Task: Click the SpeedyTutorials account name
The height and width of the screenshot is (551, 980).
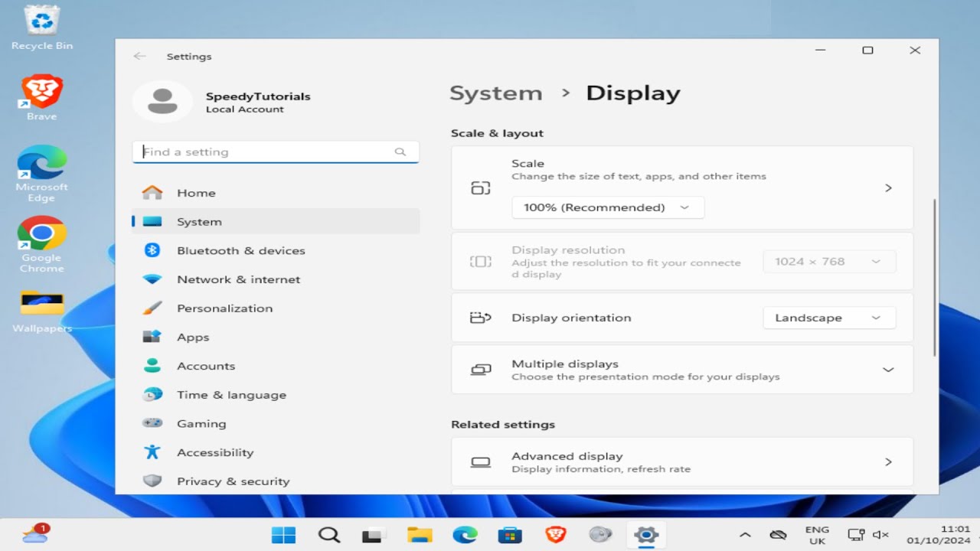Action: coord(258,96)
